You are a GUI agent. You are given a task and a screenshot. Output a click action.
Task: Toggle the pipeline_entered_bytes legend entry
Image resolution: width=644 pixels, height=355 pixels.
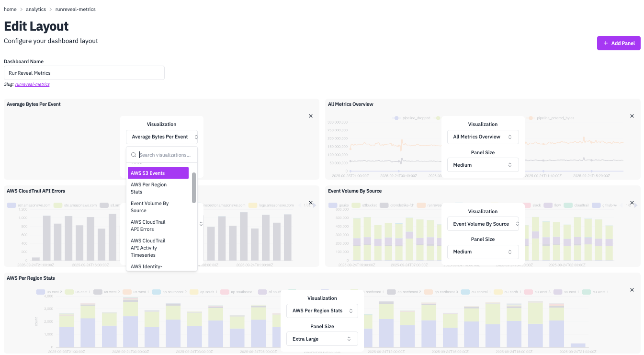tap(554, 117)
